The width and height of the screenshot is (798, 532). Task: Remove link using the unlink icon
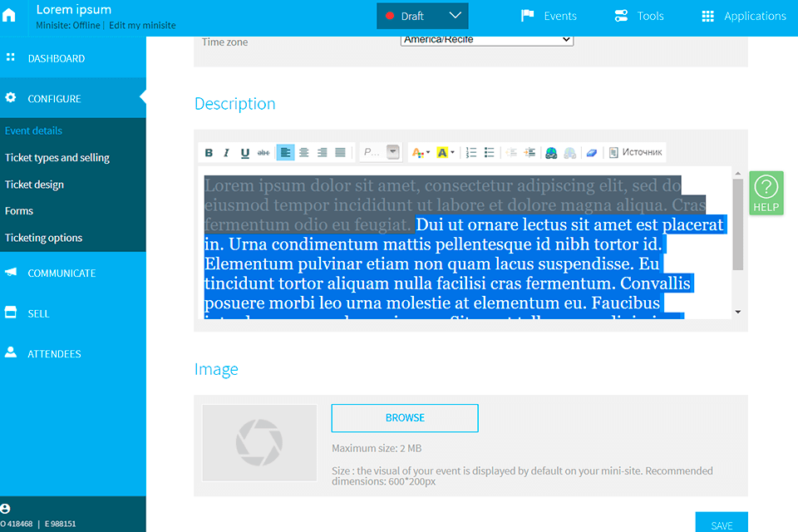coord(570,152)
